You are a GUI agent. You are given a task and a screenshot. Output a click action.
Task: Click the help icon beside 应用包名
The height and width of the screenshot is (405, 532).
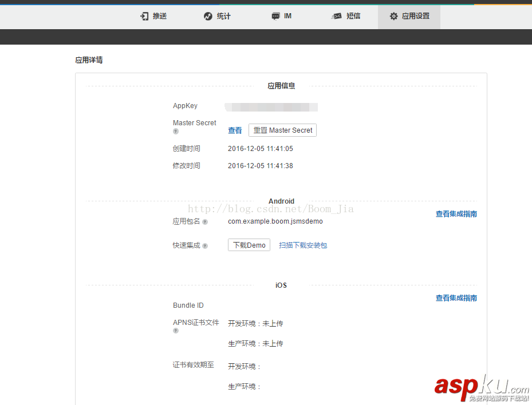(x=205, y=222)
